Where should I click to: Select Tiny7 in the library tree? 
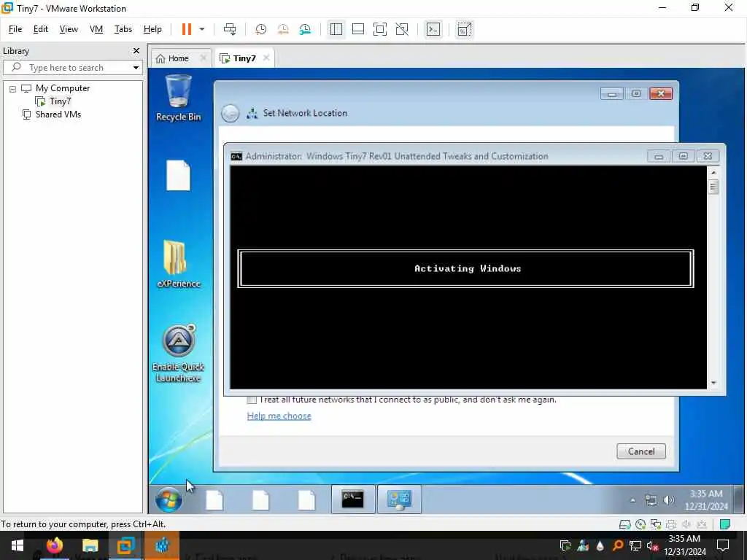pyautogui.click(x=60, y=101)
